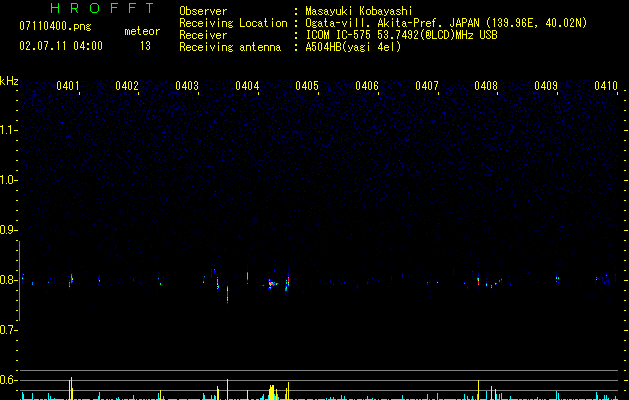This screenshot has width=629, height=400.
Task: Click the 0410 time marker
Action: 606,86
